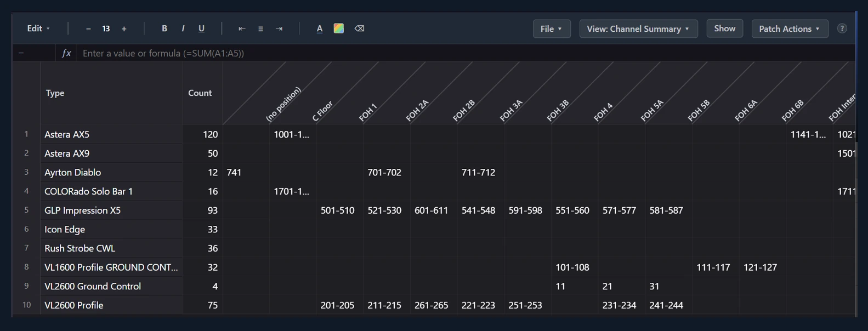Image resolution: width=868 pixels, height=331 pixels.
Task: Select row header 5
Action: (x=26, y=210)
